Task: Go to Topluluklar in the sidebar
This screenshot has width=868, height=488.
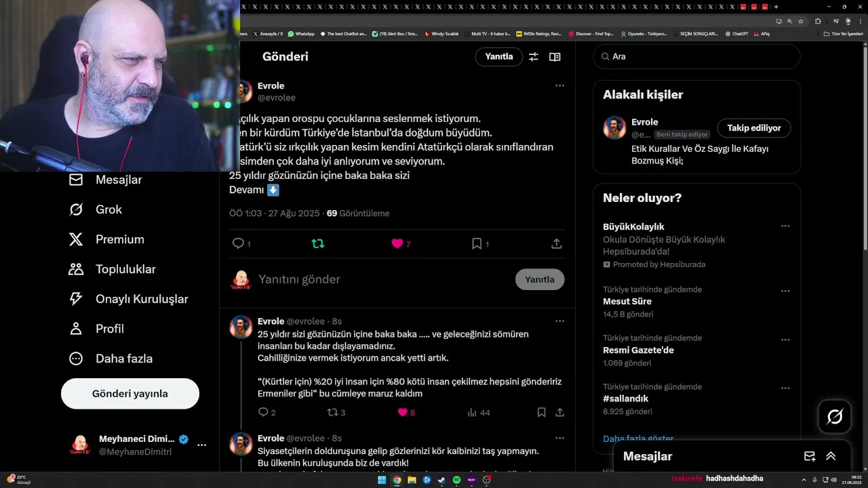Action: (x=112, y=269)
